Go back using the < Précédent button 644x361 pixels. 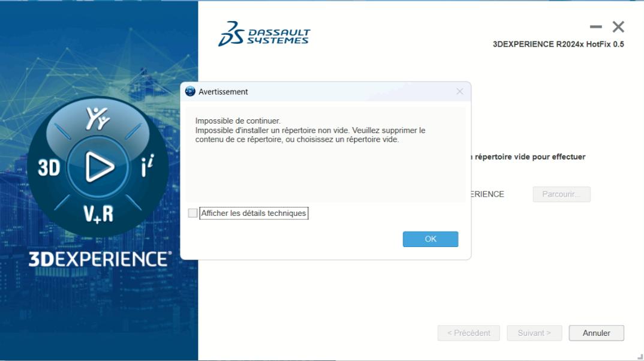(x=468, y=333)
